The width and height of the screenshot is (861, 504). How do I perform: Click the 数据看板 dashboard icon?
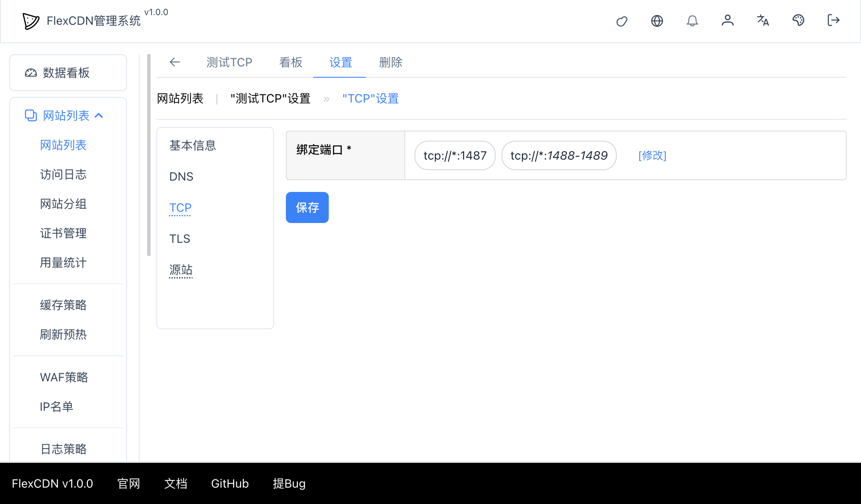coord(30,73)
